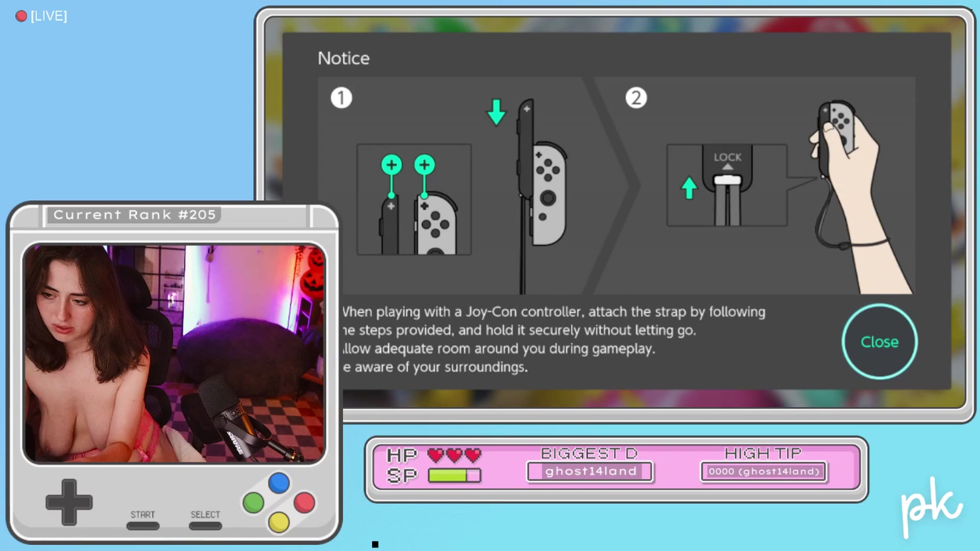This screenshot has width=980, height=551.
Task: Click the SP green energy bar
Action: pos(454,475)
